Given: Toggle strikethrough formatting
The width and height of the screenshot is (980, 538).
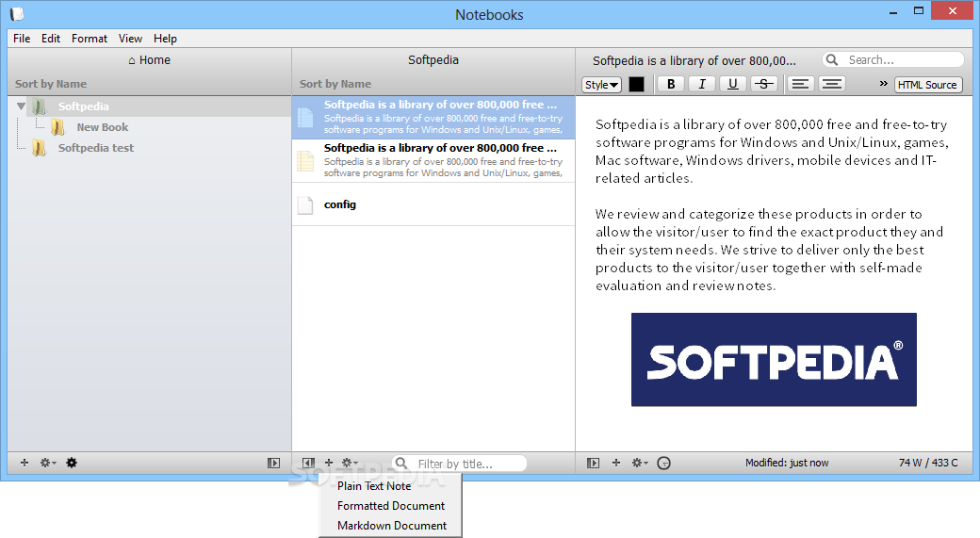Looking at the screenshot, I should (764, 85).
